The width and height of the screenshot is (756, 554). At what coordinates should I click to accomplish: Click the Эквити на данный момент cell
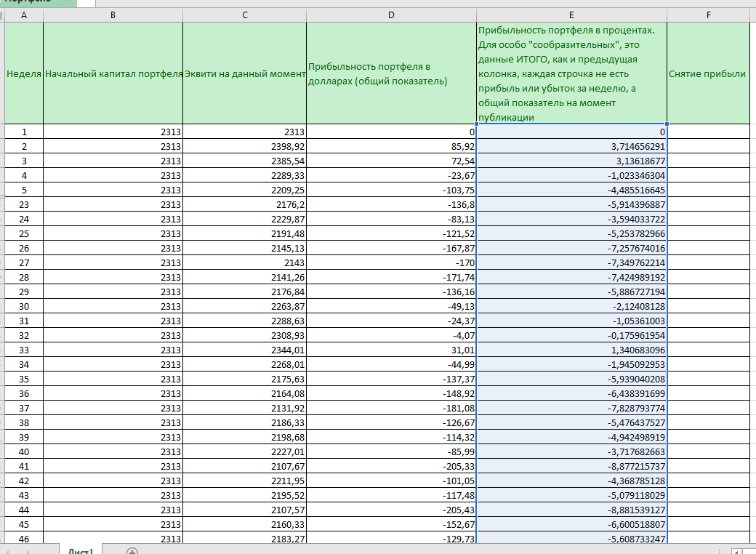pos(244,73)
